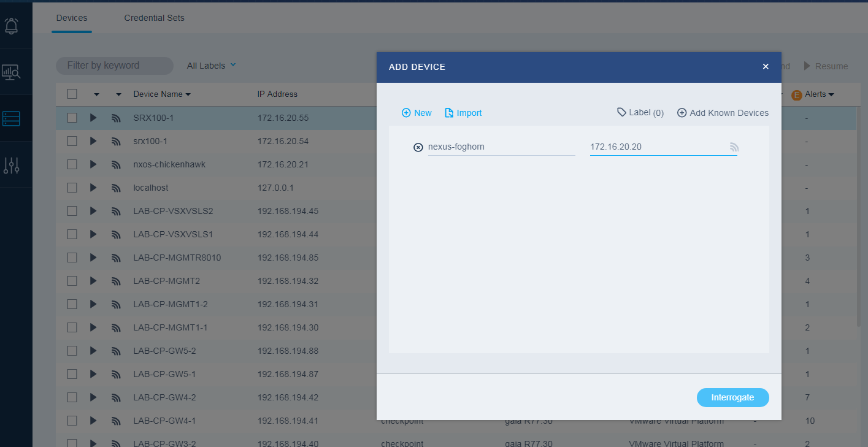Select LAB-CP-VSXVSLS1 device name
Image resolution: width=868 pixels, height=447 pixels.
tap(173, 234)
